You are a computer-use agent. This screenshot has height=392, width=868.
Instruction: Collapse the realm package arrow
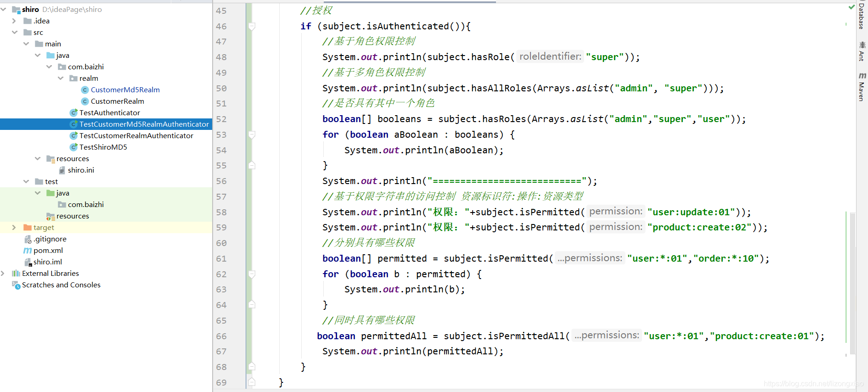[61, 78]
